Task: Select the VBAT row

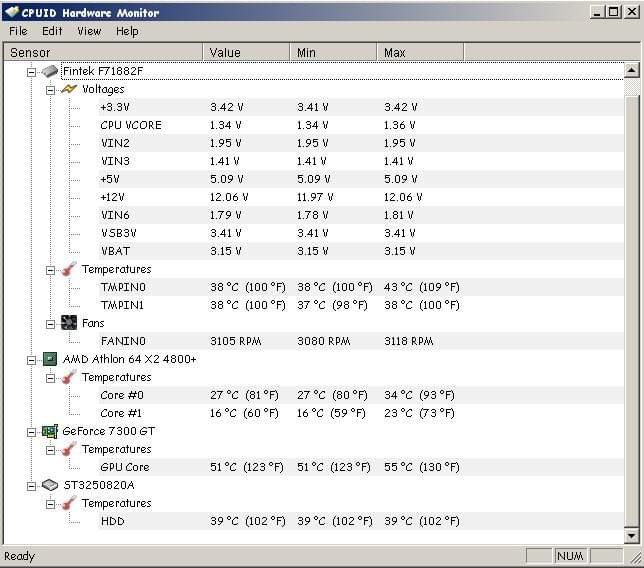Action: coord(361,251)
